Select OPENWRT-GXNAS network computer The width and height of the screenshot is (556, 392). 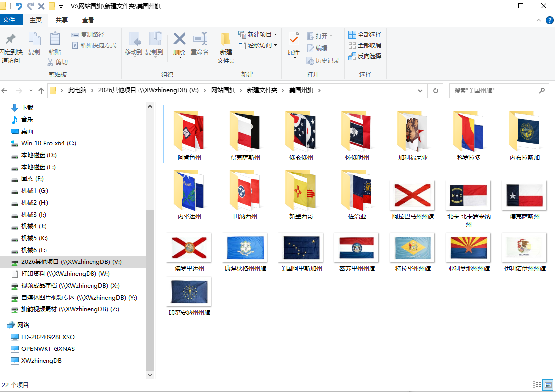(x=48, y=349)
